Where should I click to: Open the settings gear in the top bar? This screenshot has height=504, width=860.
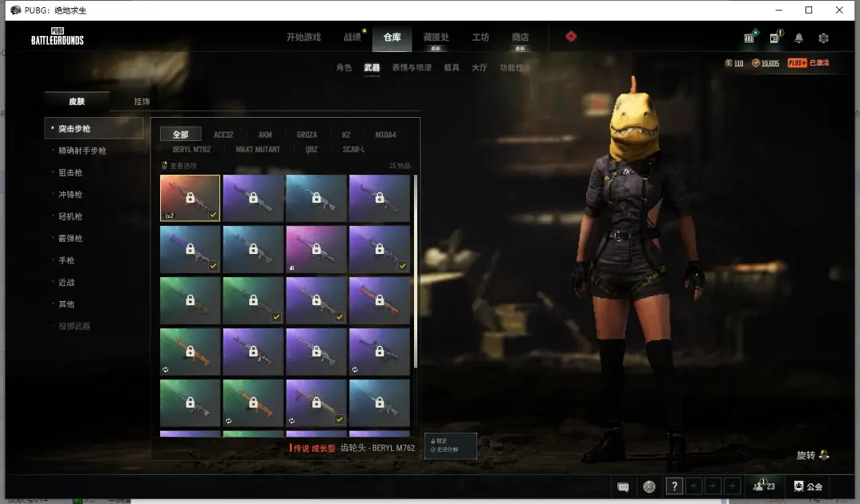pos(823,38)
